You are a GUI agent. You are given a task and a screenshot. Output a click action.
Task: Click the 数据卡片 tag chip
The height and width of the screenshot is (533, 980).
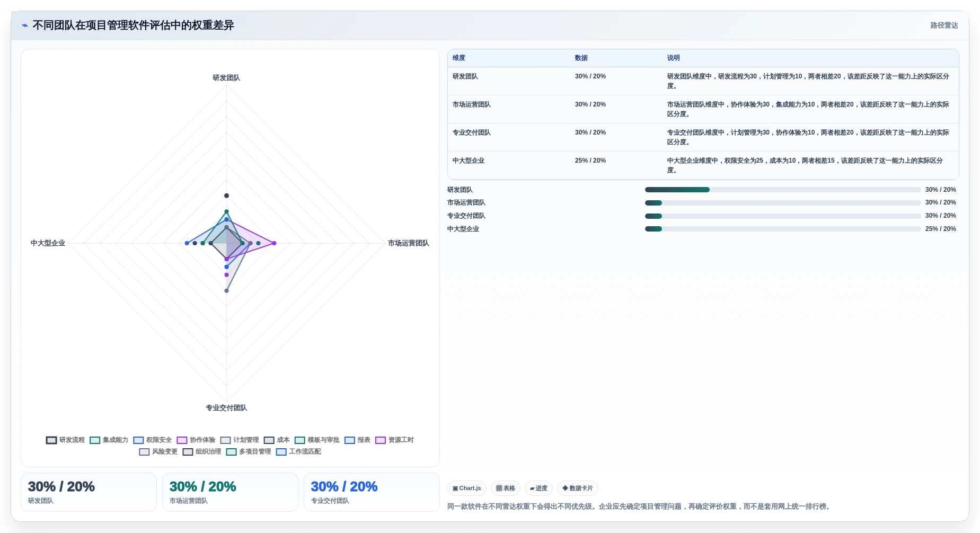(x=578, y=488)
